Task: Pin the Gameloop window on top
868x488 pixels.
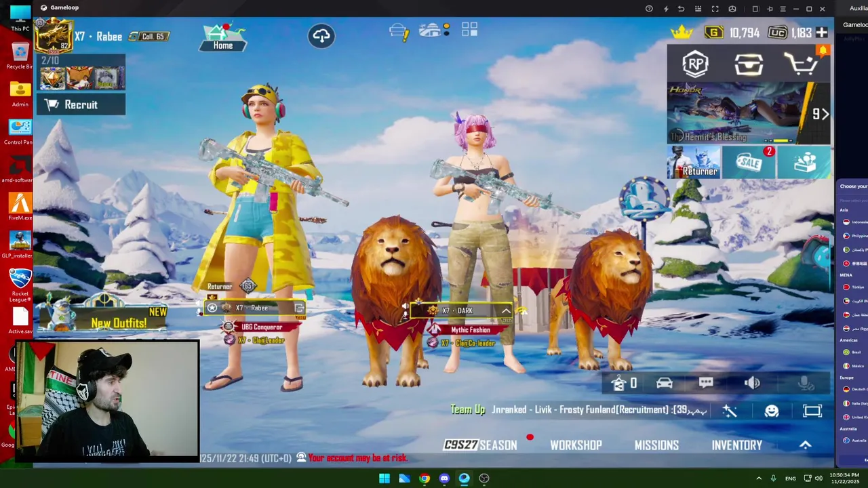Action: (770, 9)
